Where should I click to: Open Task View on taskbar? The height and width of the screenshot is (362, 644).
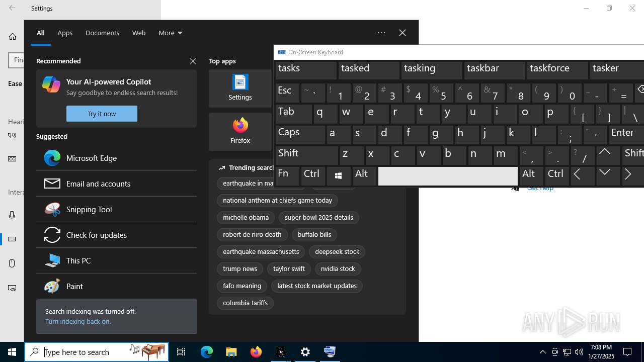[181, 352]
